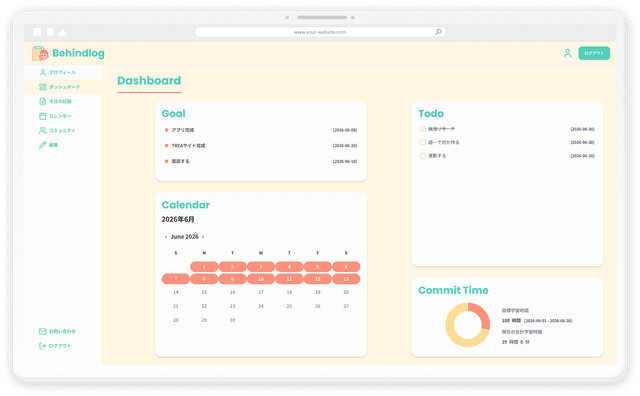Select day 20 in the calendar
Viewport: 640px width, 396px height.
346,292
